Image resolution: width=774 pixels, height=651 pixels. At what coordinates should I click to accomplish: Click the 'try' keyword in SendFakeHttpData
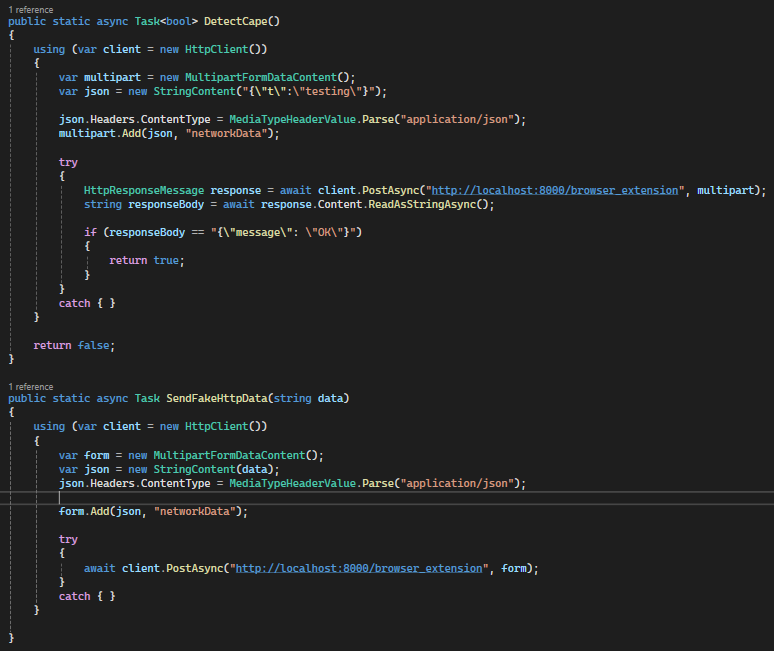click(68, 539)
